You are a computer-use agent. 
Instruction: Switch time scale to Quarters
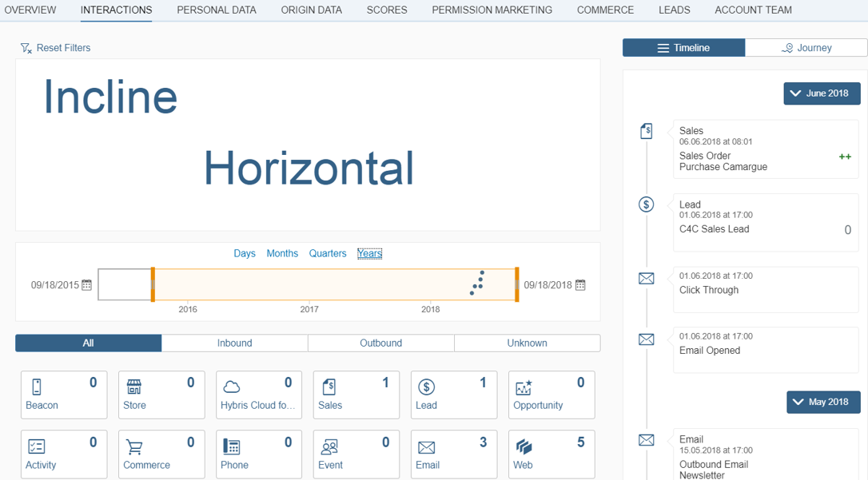click(x=328, y=253)
